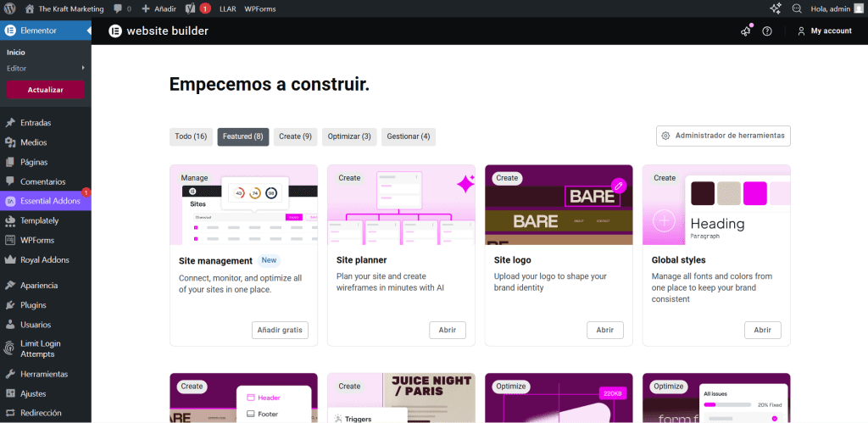
Task: Select the Featured (8) filter tab
Action: coord(242,136)
